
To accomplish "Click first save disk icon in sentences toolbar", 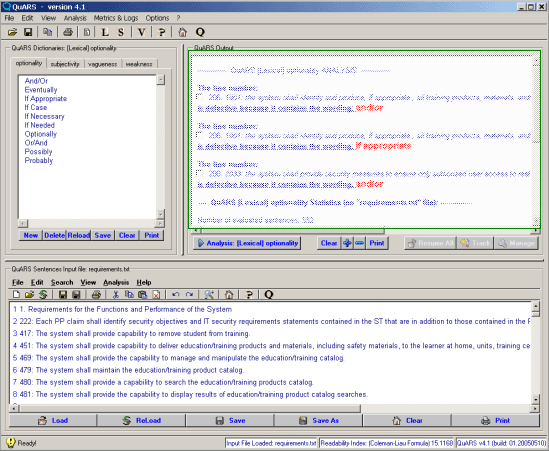I will coord(63,295).
